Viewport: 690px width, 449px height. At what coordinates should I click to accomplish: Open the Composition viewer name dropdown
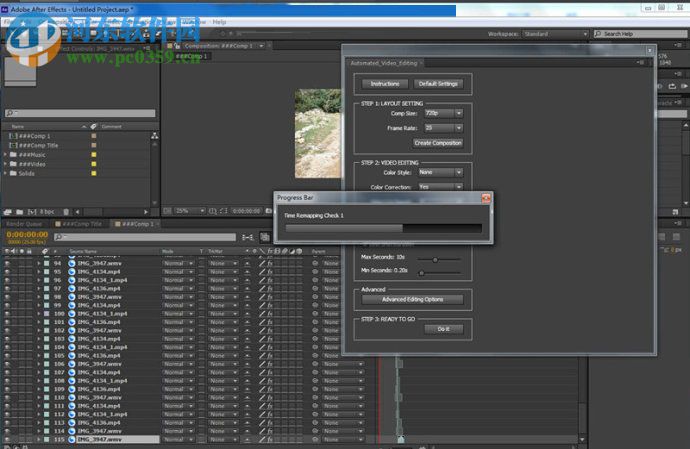261,46
